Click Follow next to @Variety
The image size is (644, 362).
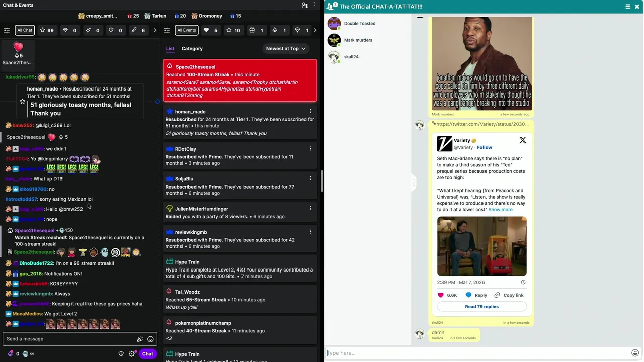[485, 147]
